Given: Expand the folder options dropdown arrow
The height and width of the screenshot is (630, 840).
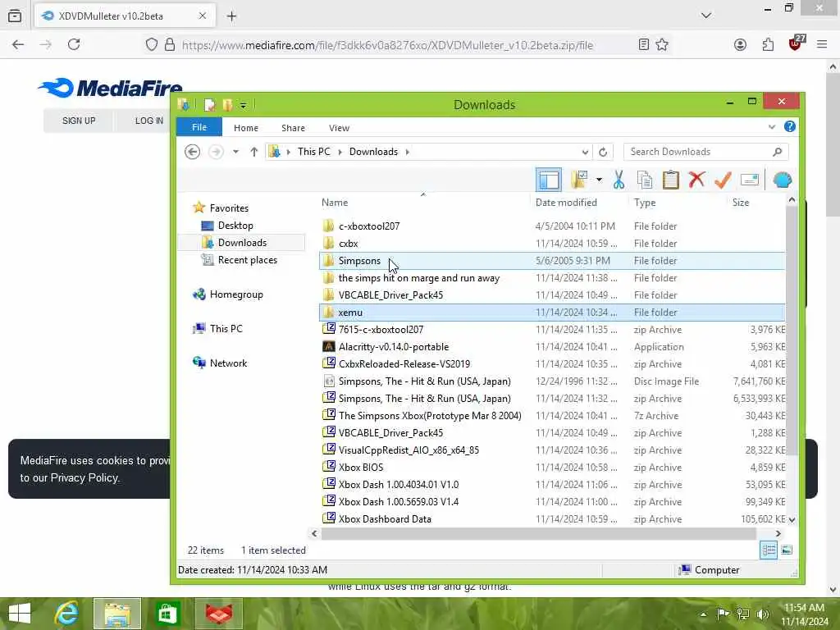Looking at the screenshot, I should coord(599,180).
